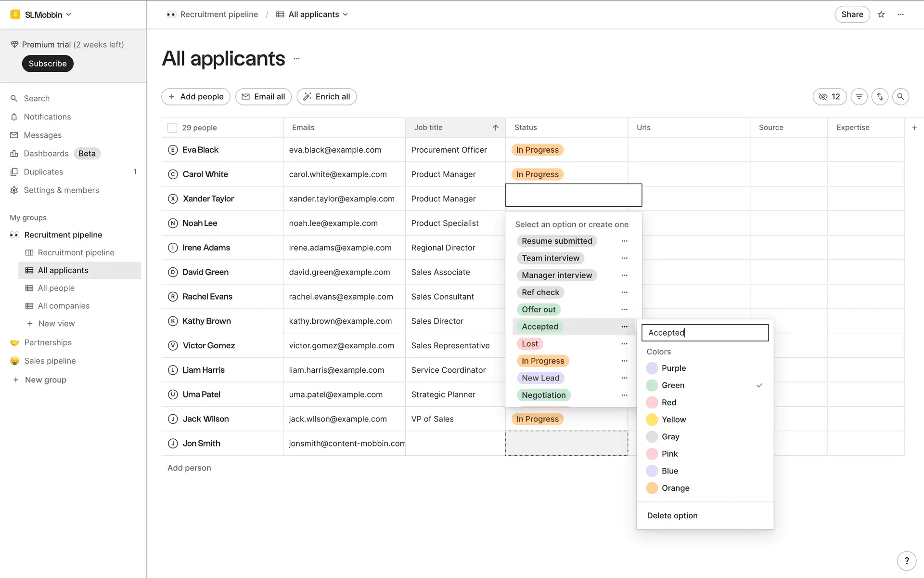Open options for Lost status

[624, 344]
